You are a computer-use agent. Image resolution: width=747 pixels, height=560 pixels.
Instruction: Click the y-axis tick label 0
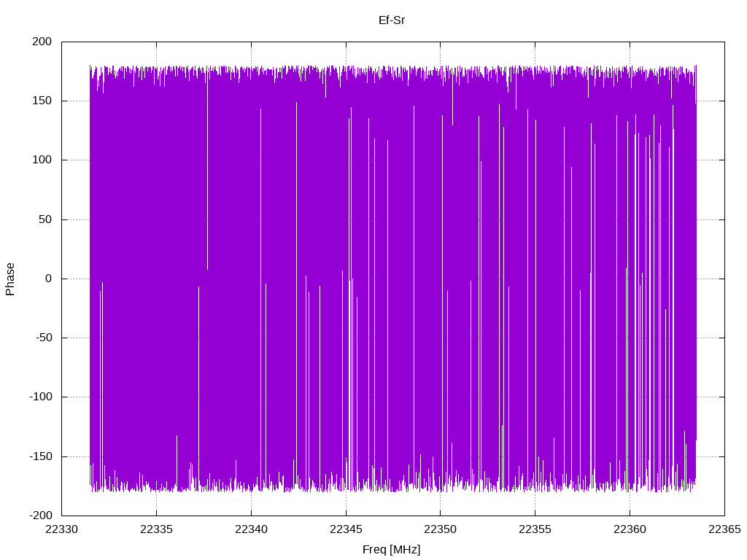(x=49, y=279)
